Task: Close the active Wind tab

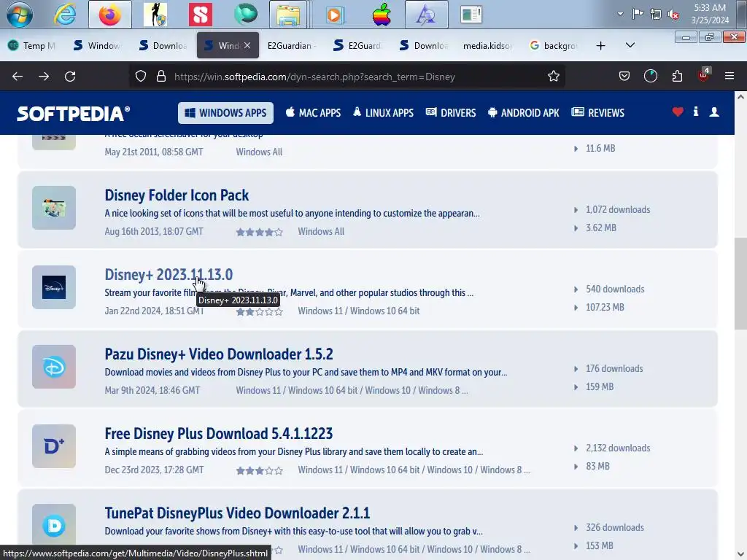Action: point(247,46)
